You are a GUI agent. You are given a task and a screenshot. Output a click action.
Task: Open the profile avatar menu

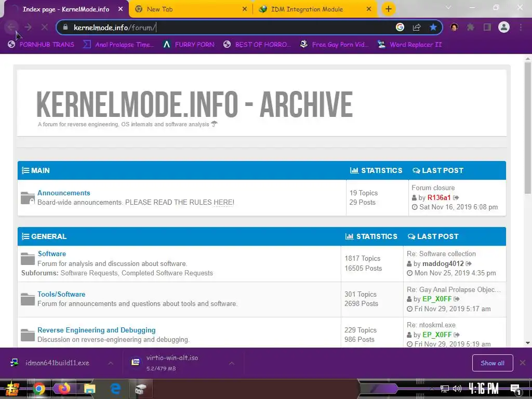(504, 27)
